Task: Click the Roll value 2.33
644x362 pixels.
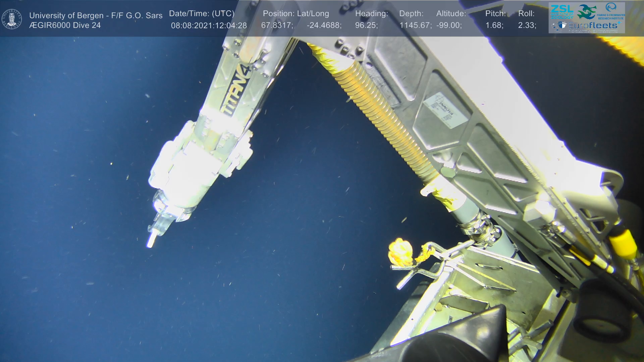Action: pos(527,25)
